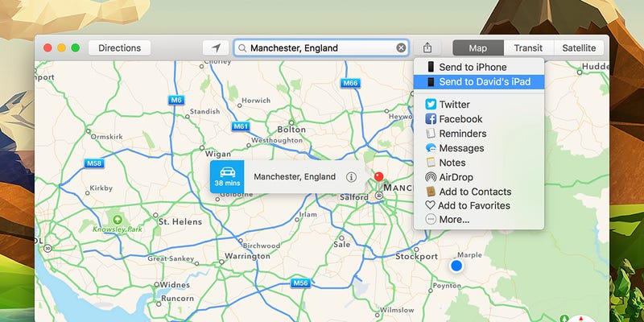The image size is (644, 322).
Task: Click the Manchester, England search field
Action: (x=321, y=48)
